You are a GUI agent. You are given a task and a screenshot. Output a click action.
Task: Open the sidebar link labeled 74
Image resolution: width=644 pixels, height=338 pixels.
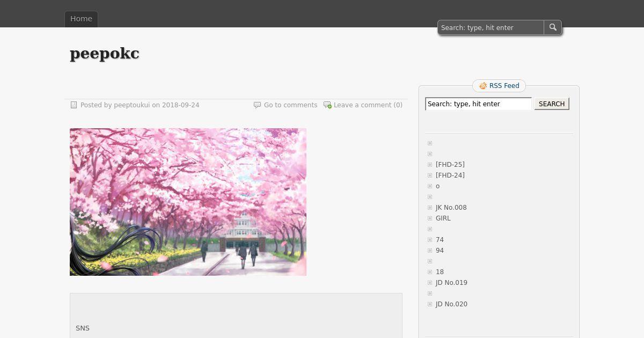[440, 240]
